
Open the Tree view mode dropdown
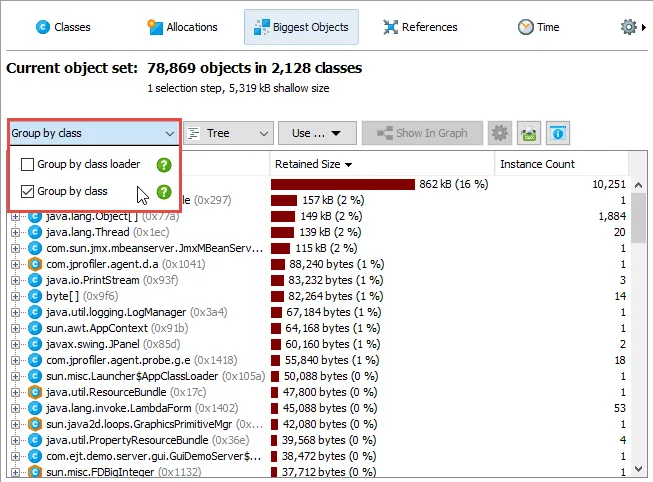pos(228,133)
